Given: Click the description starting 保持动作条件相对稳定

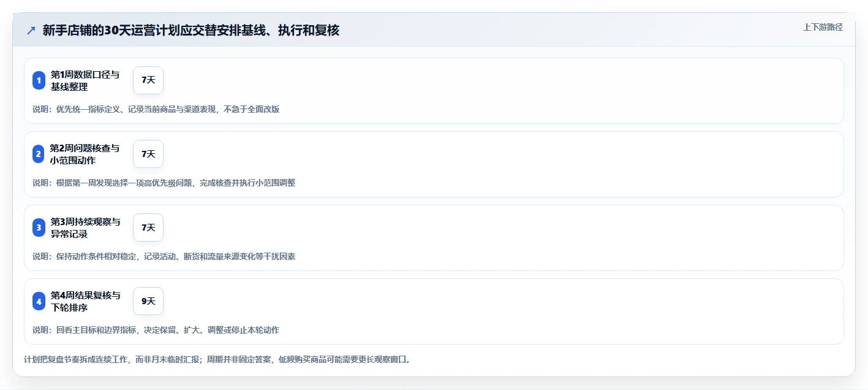Looking at the screenshot, I should point(164,256).
